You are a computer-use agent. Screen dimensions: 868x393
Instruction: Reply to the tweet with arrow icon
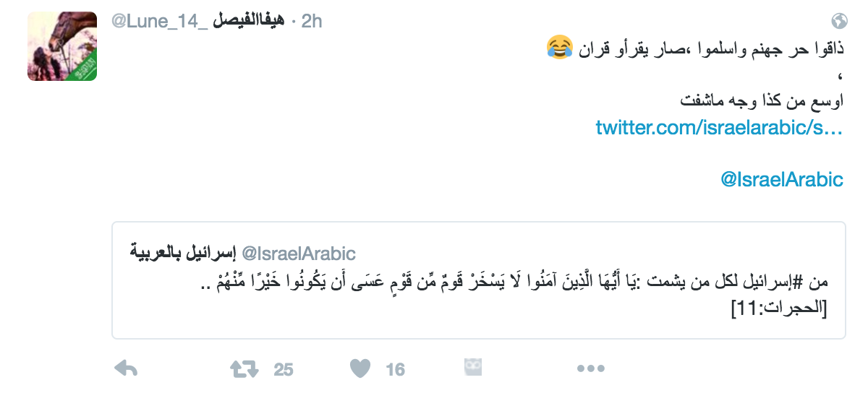127,369
